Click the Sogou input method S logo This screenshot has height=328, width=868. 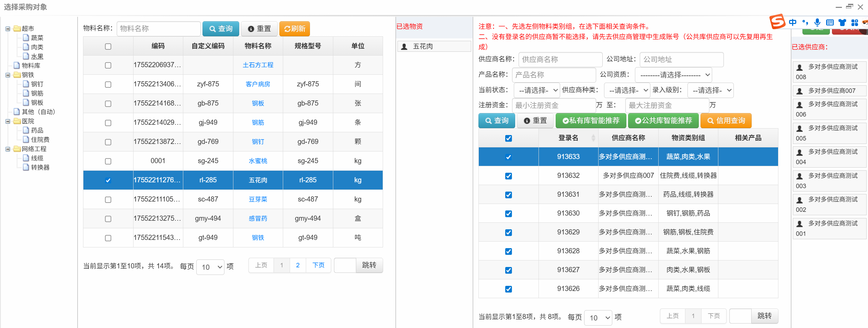[x=778, y=22]
